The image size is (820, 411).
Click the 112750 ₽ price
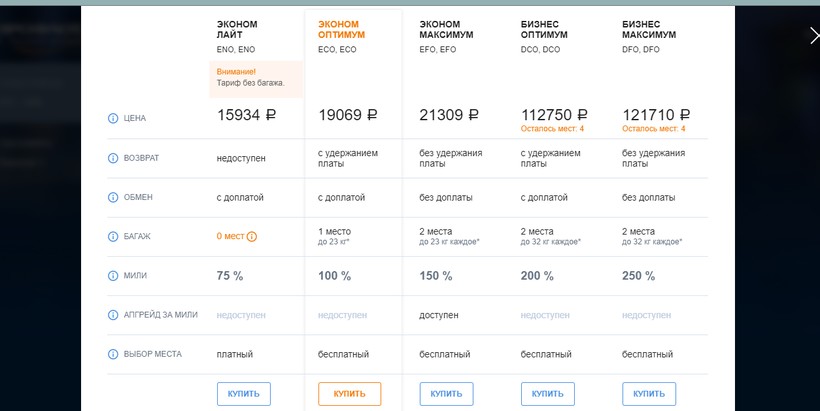(x=554, y=115)
